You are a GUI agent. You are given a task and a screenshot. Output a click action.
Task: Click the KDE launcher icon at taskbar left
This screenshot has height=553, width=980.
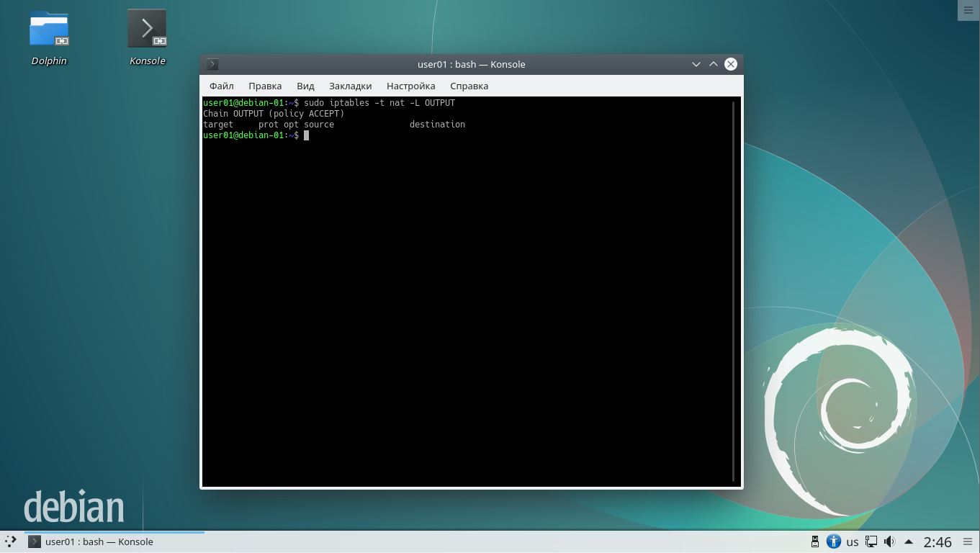coord(10,541)
